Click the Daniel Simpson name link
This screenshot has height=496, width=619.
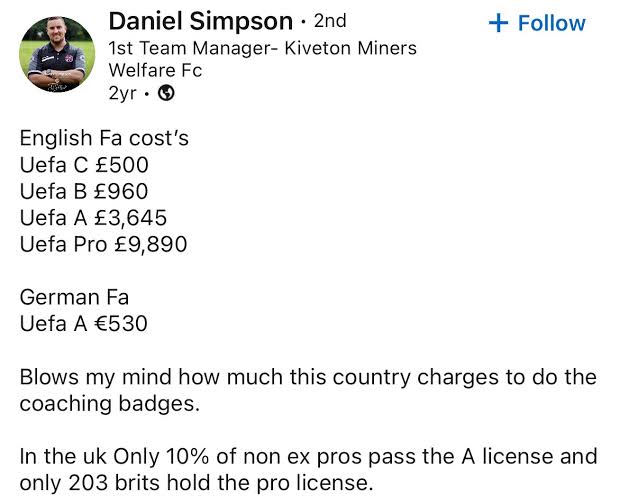click(201, 21)
